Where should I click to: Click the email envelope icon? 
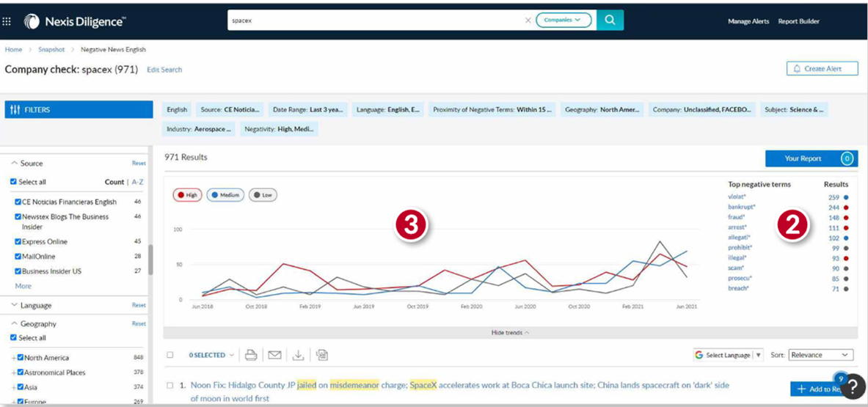pyautogui.click(x=274, y=355)
